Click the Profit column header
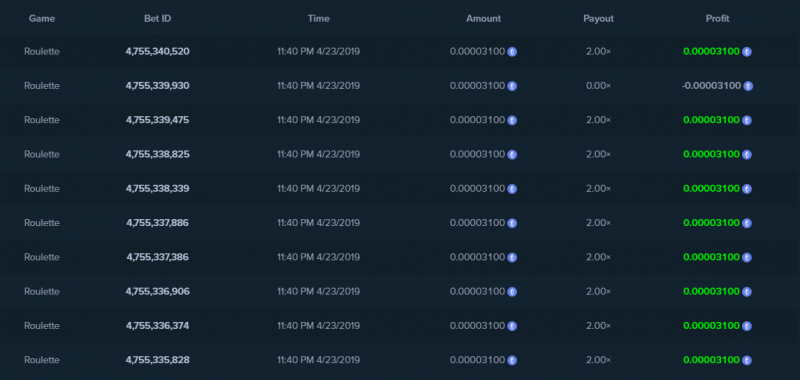The height and width of the screenshot is (380, 800). point(717,18)
